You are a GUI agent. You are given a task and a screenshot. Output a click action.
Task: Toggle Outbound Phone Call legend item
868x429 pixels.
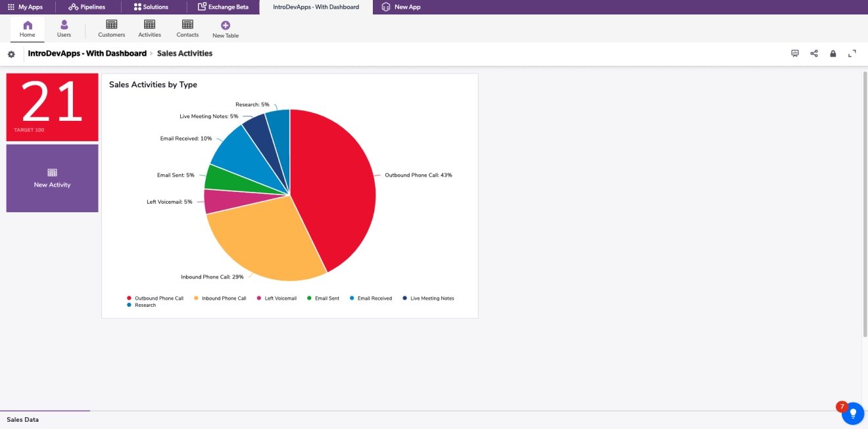click(158, 298)
